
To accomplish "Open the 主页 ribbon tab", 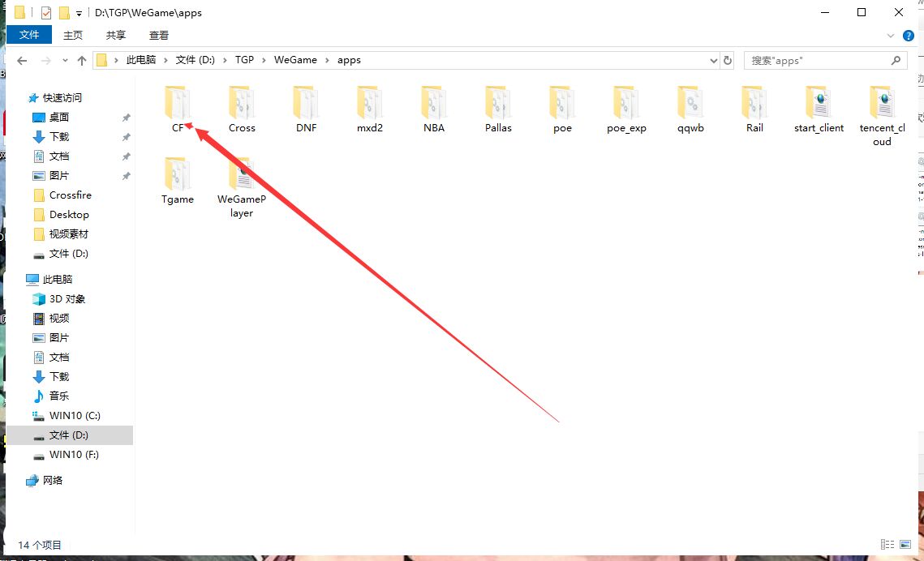I will pos(73,36).
